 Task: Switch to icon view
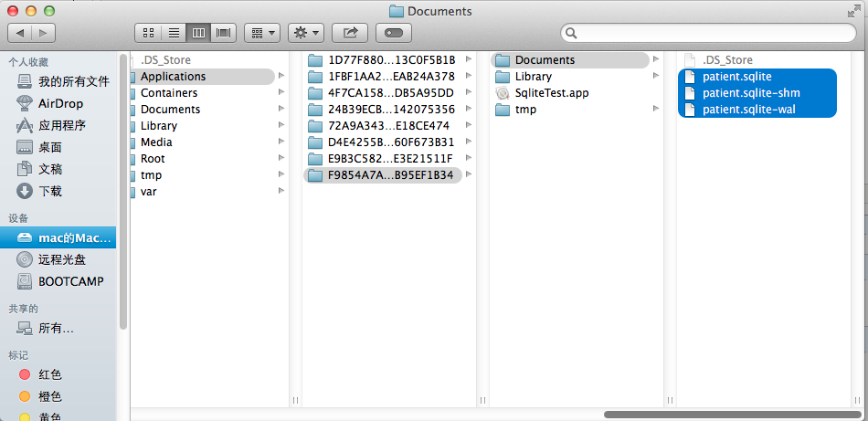[148, 33]
